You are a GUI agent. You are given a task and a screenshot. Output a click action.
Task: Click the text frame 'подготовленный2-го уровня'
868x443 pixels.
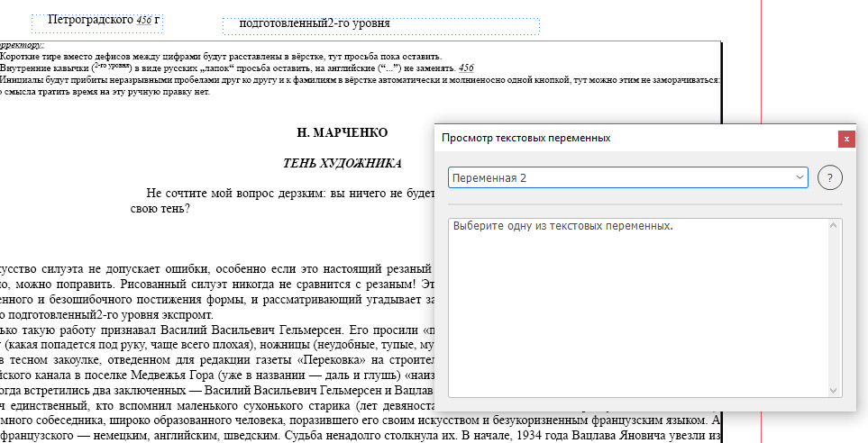pos(381,25)
